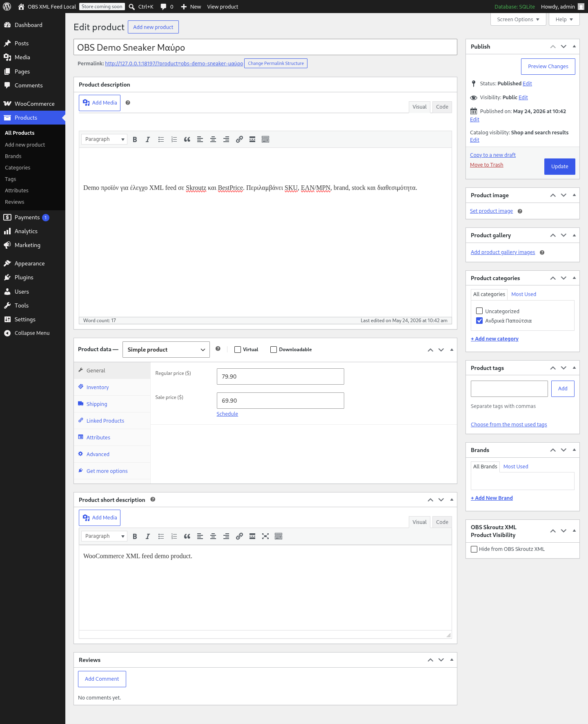Click help icon next to Add Media

(x=128, y=103)
